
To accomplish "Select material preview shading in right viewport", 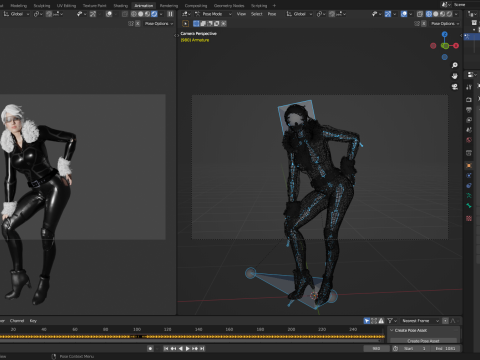I will [442, 14].
